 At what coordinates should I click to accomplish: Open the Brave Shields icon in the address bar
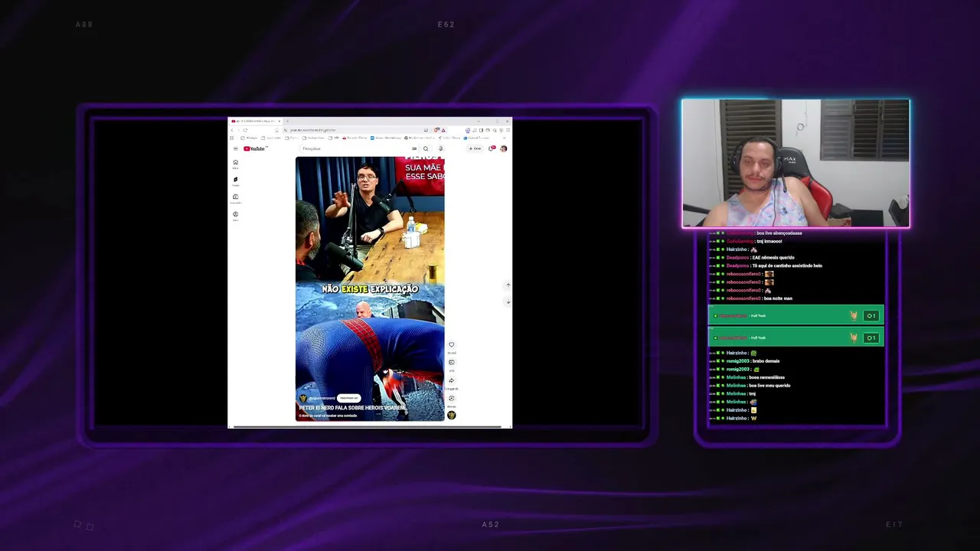tap(436, 130)
